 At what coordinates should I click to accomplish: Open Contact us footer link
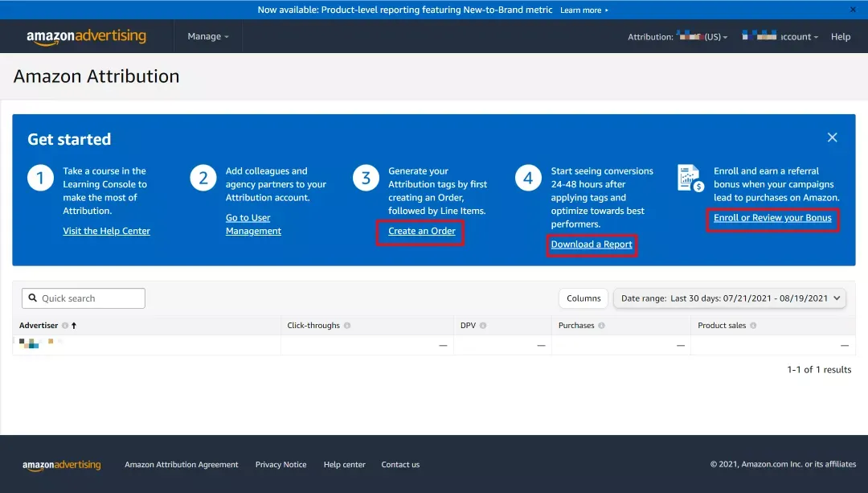tap(400, 465)
